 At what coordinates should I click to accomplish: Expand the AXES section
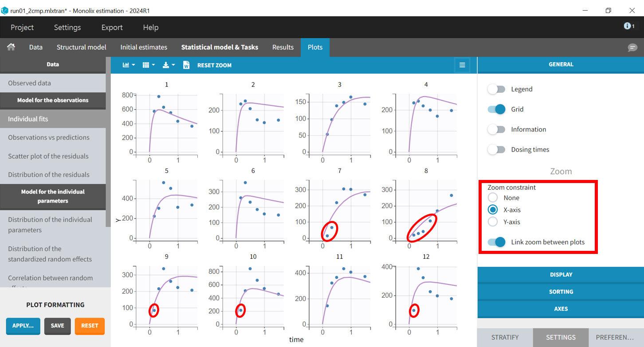pos(561,308)
